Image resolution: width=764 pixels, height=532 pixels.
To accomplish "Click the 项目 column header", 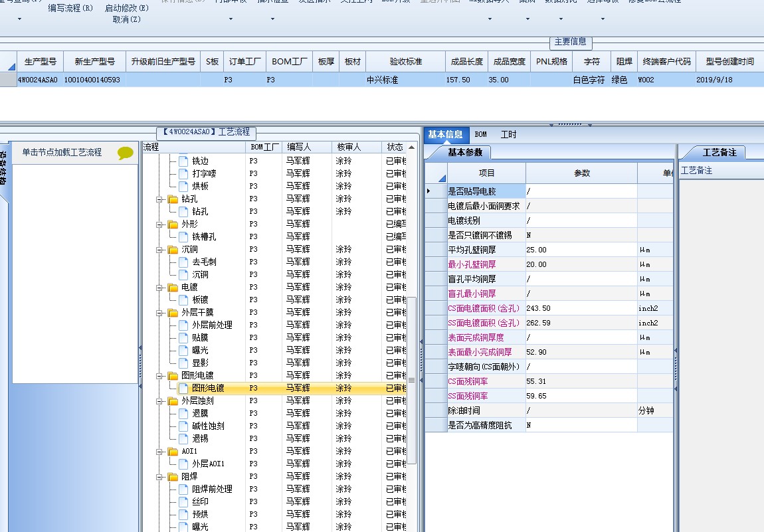I will pyautogui.click(x=486, y=173).
